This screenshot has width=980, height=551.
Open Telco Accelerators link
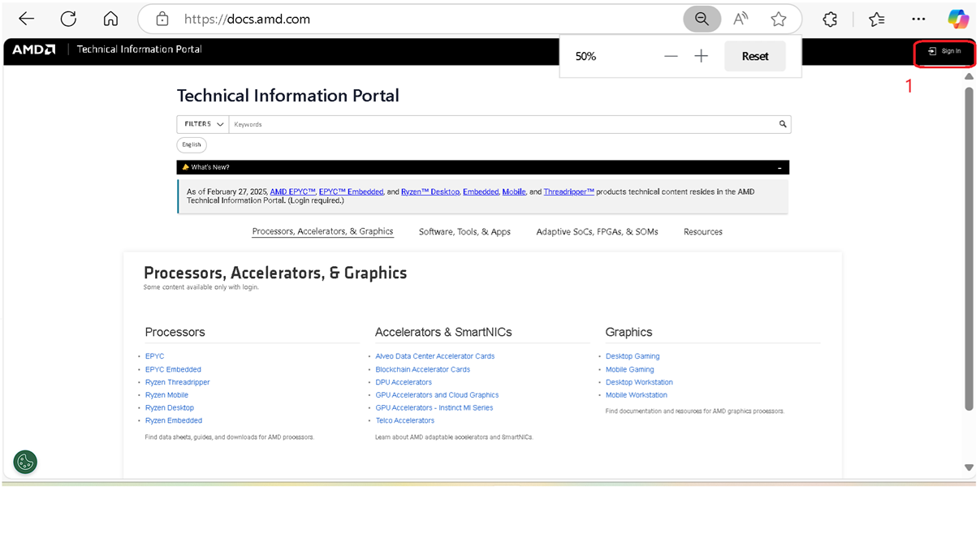coord(404,420)
